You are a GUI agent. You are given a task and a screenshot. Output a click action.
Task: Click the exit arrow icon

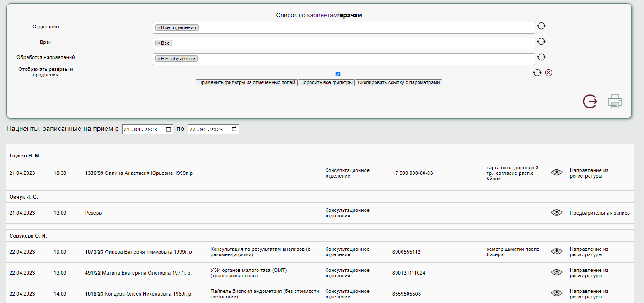(590, 101)
